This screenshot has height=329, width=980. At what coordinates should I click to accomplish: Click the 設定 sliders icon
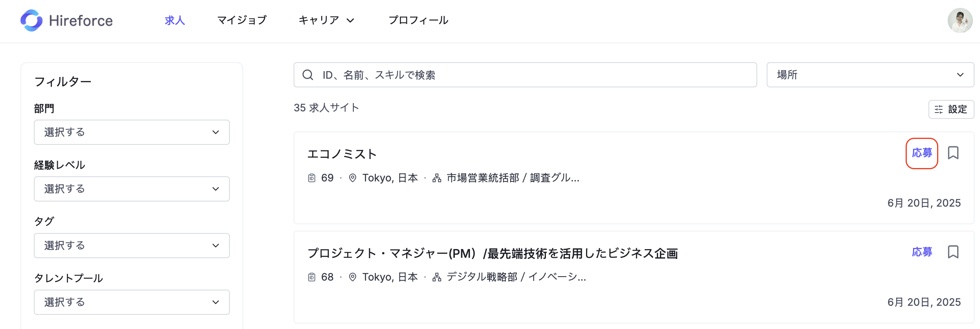pyautogui.click(x=939, y=109)
